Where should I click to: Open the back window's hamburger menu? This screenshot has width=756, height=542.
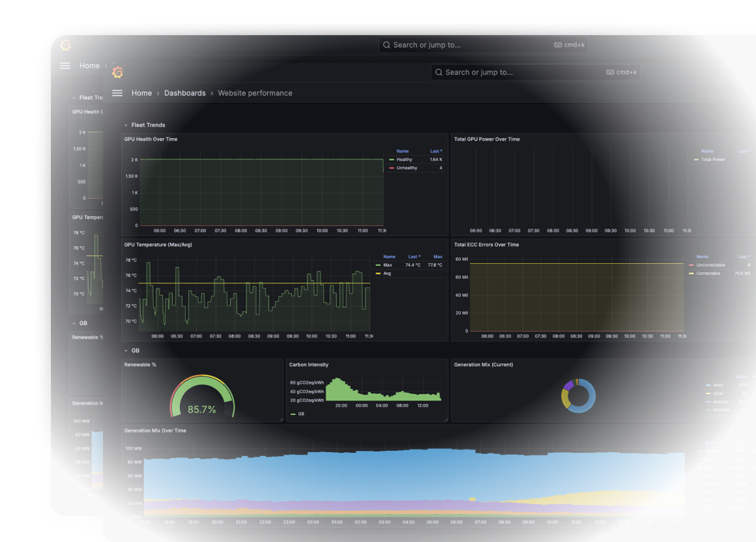click(x=65, y=66)
